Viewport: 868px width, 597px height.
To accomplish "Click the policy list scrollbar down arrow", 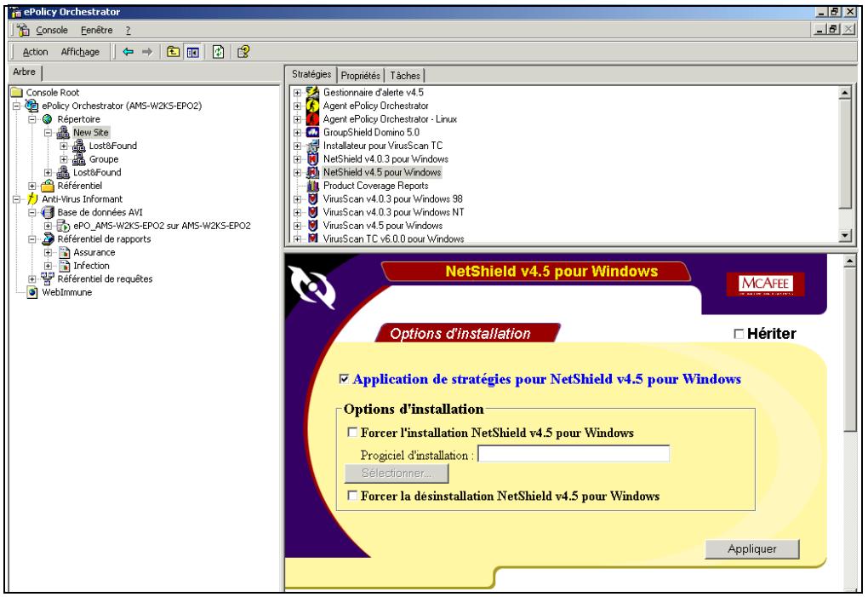I will [845, 235].
